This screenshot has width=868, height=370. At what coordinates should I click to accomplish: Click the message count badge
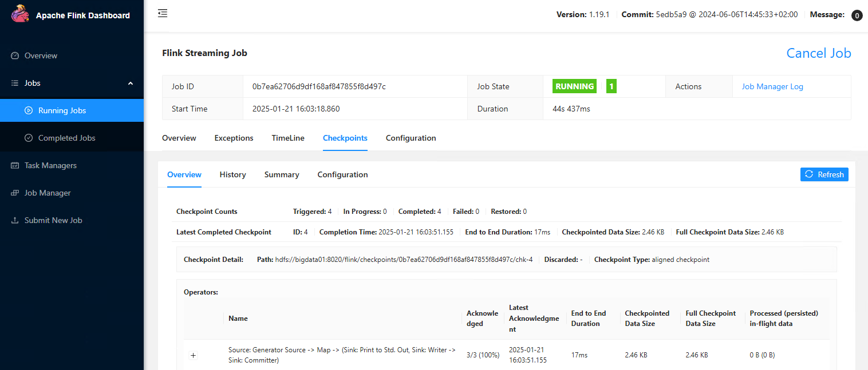(x=857, y=15)
